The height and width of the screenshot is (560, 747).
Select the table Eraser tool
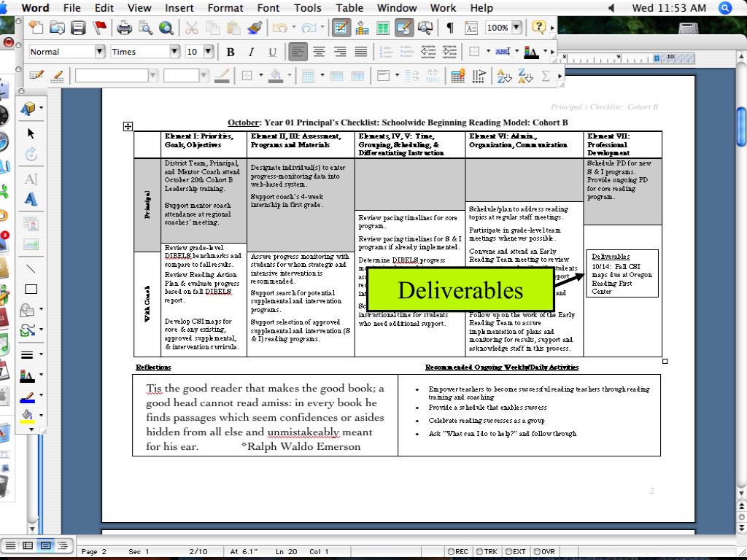tap(57, 76)
